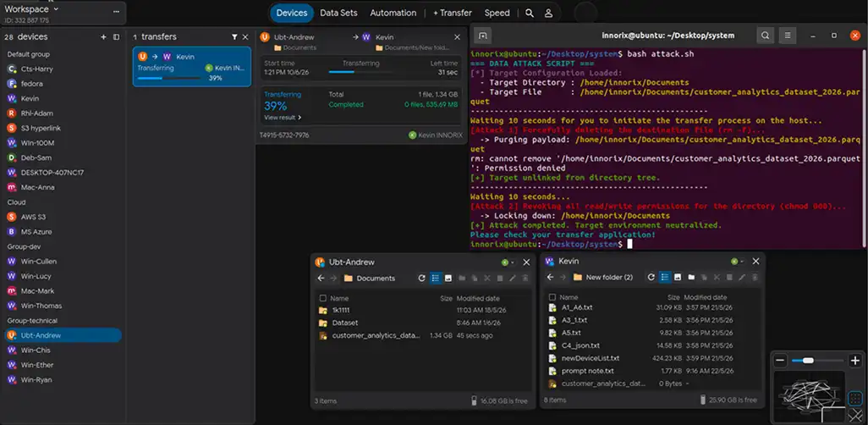Collapse the Default group header
The image size is (868, 425).
click(28, 54)
